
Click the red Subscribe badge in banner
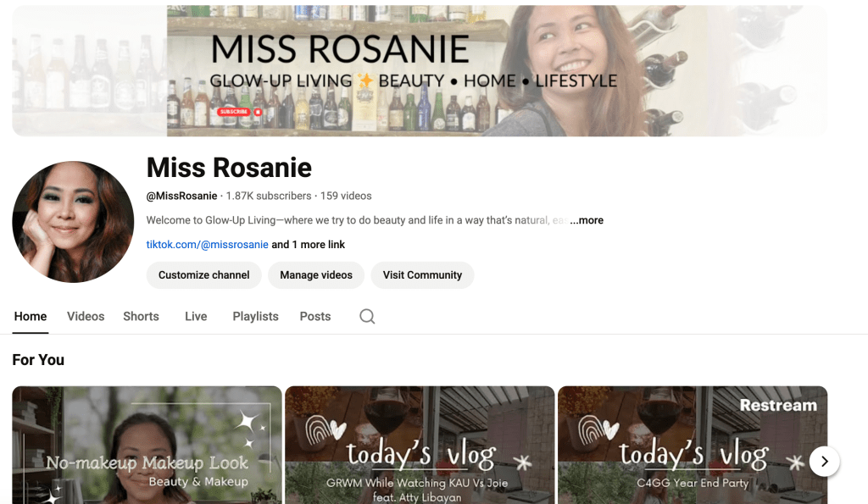tap(239, 112)
